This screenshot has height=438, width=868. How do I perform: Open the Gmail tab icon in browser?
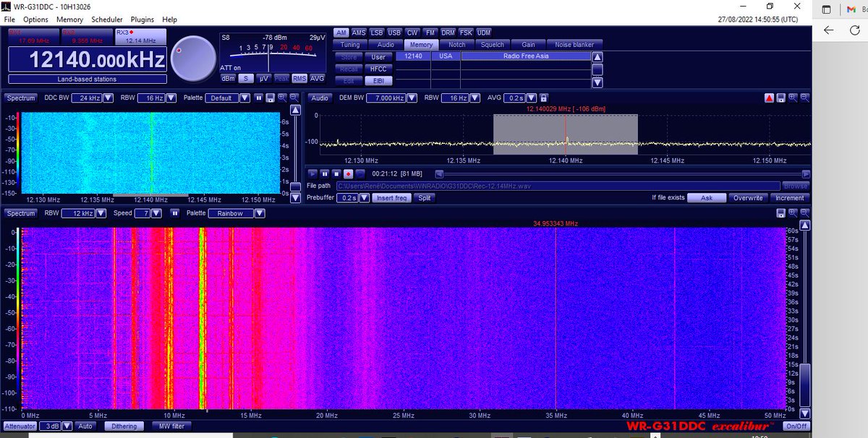click(852, 9)
